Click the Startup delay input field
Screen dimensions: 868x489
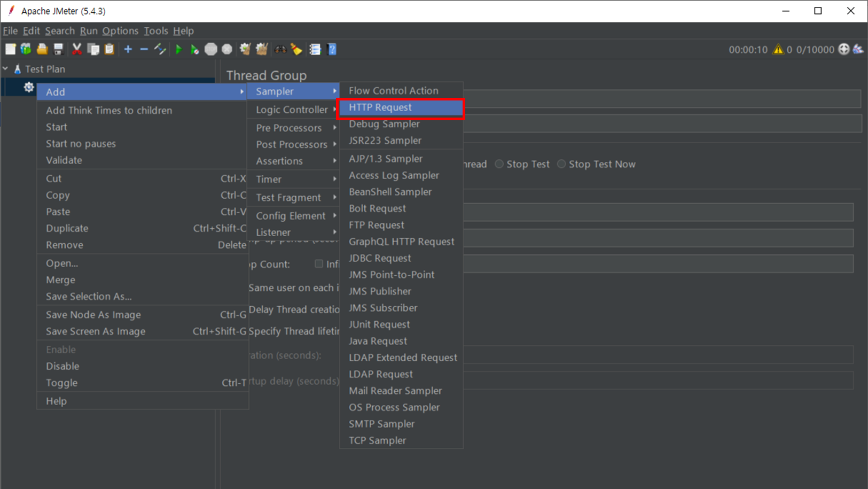pos(658,381)
